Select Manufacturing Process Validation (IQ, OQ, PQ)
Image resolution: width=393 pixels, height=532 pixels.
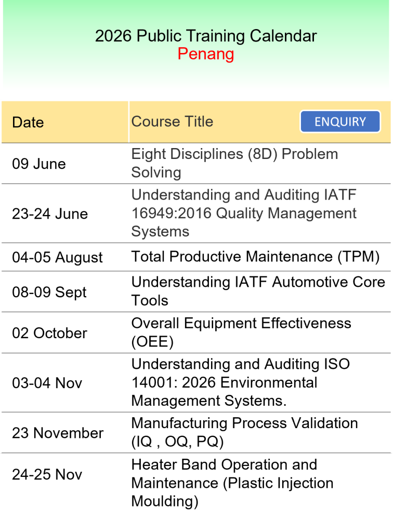coord(244,432)
